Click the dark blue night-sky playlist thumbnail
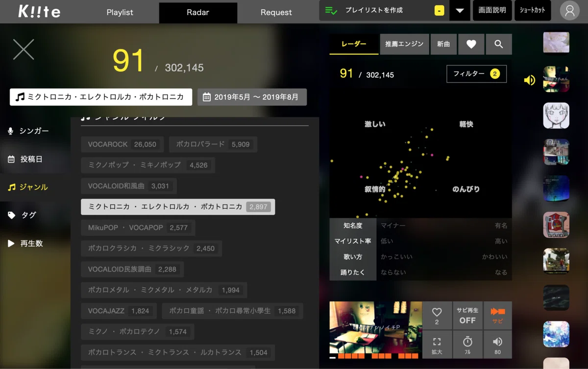Viewport: 588px width, 369px height. [x=556, y=188]
